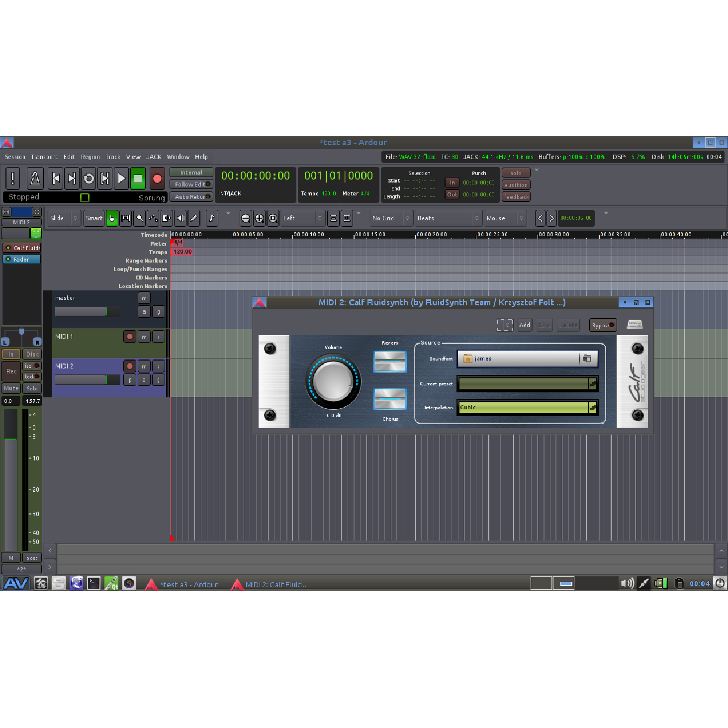
Task: Click the feedback alert button
Action: pos(516,196)
